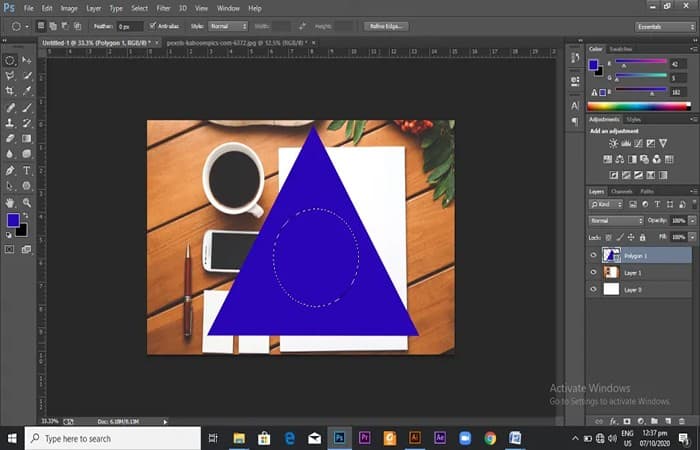Add a Black & White adjustment
Screen dimensions: 700x450
click(632, 159)
